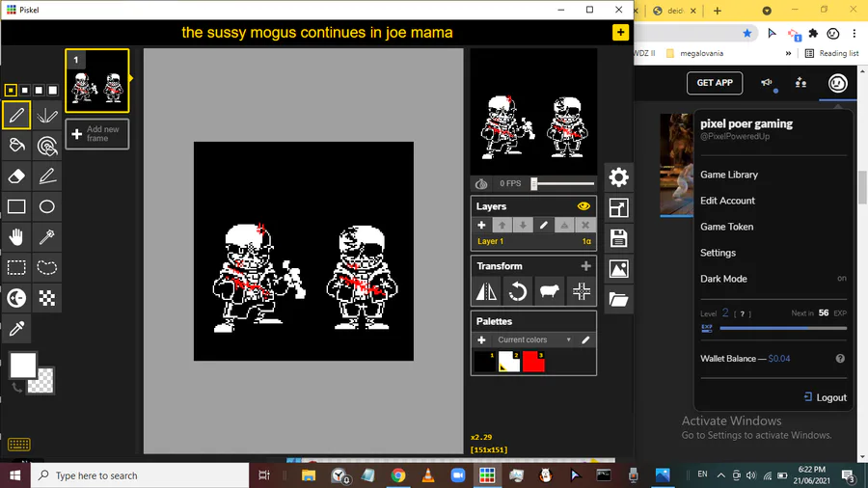The height and width of the screenshot is (488, 868).
Task: Select the Lasso selection tool
Action: pos(47,267)
